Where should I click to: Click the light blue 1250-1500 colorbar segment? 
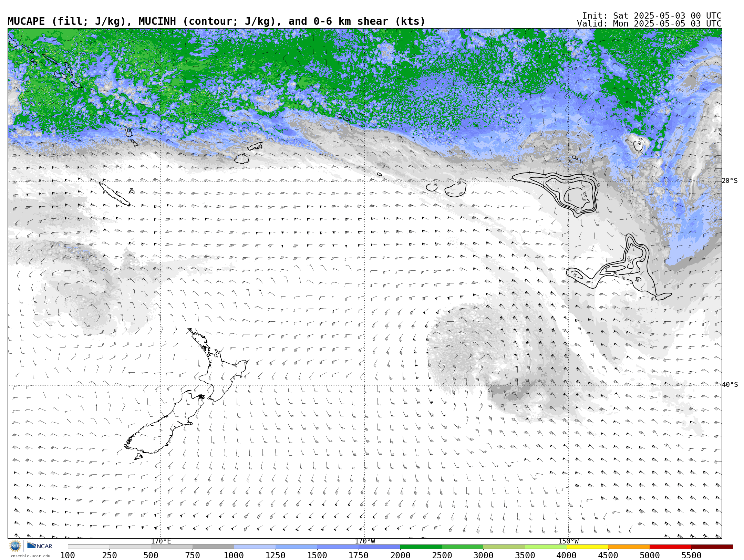point(296,547)
